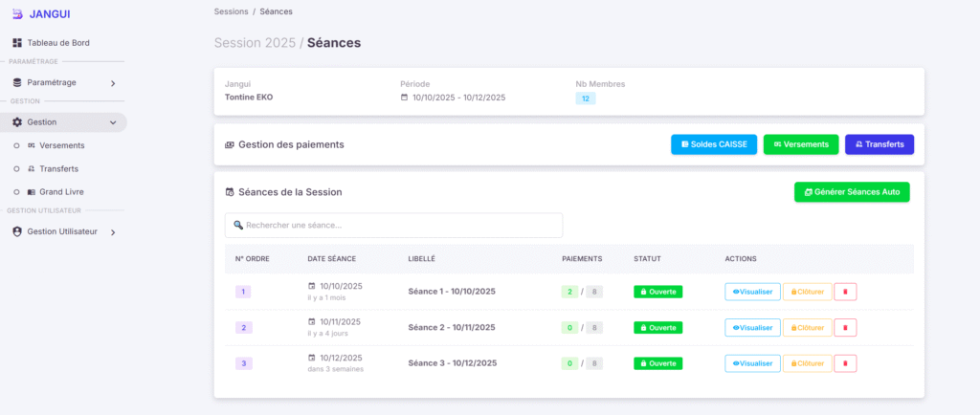Screen dimensions: 980x415
Task: Click the green Ouverte status badge of Séance 1
Action: (x=657, y=292)
